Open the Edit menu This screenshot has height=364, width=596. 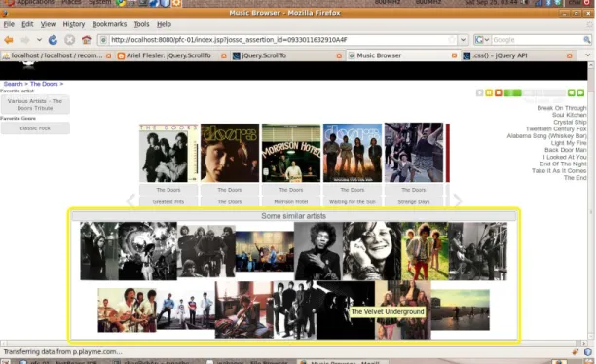tap(27, 24)
